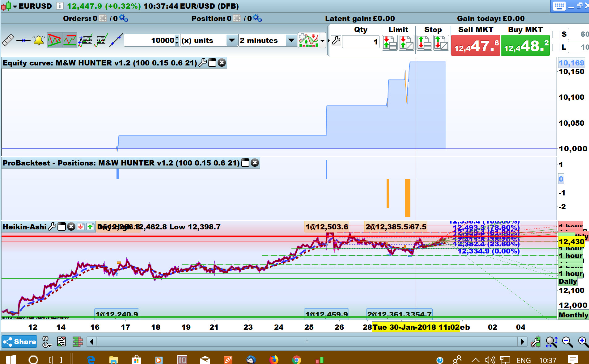Click the L value input field
Viewport: 589px width, 364px height.
(x=578, y=47)
